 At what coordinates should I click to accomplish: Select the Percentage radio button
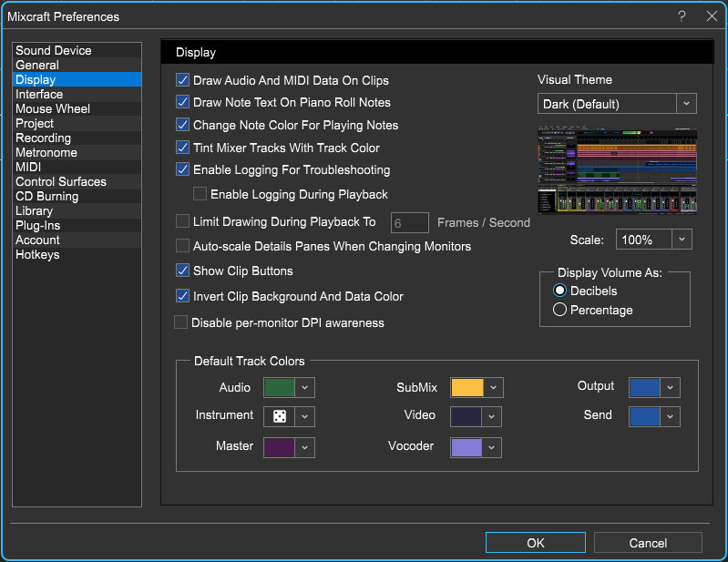(x=559, y=310)
